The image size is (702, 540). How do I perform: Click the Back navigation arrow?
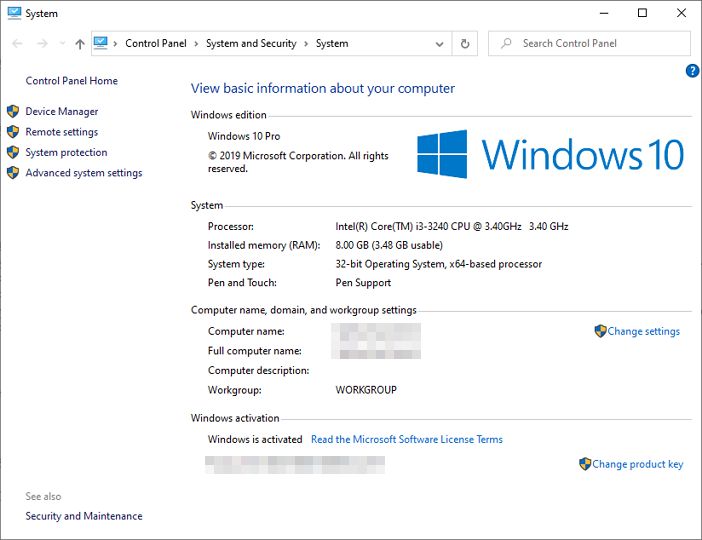coord(17,43)
